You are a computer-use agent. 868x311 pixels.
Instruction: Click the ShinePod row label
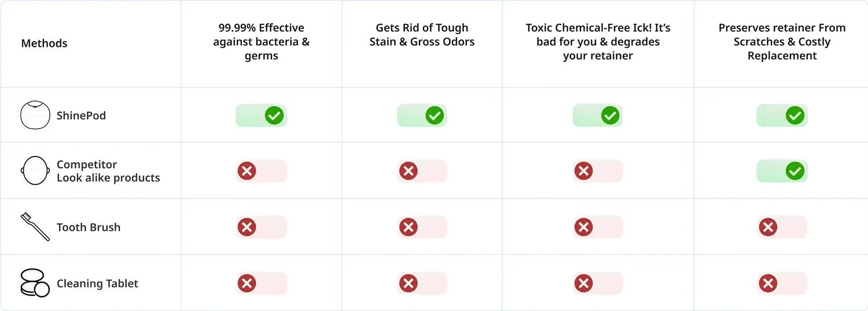point(81,116)
